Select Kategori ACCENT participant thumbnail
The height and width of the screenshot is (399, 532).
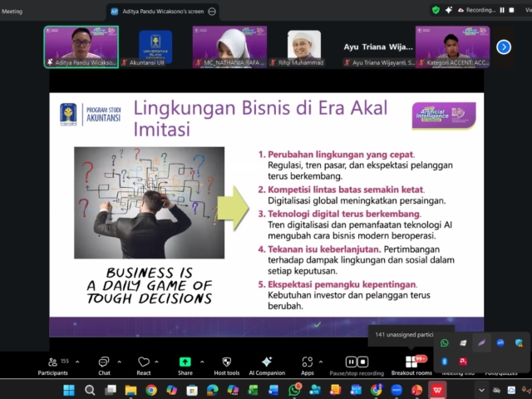point(452,47)
